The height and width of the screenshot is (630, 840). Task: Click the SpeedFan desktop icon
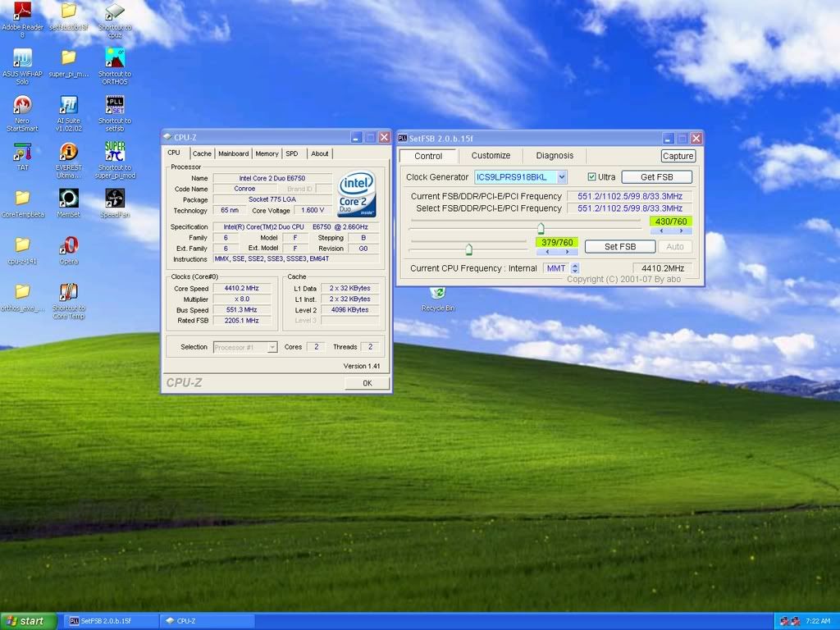115,199
